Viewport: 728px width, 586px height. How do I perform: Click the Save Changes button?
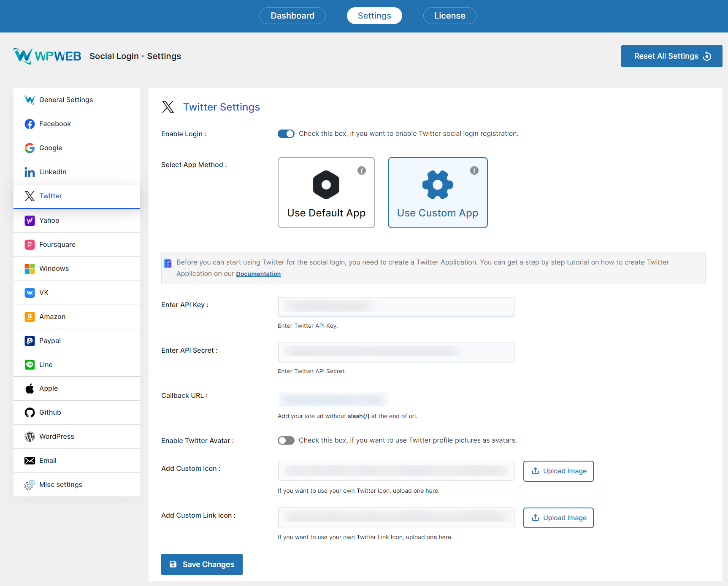[x=202, y=564]
